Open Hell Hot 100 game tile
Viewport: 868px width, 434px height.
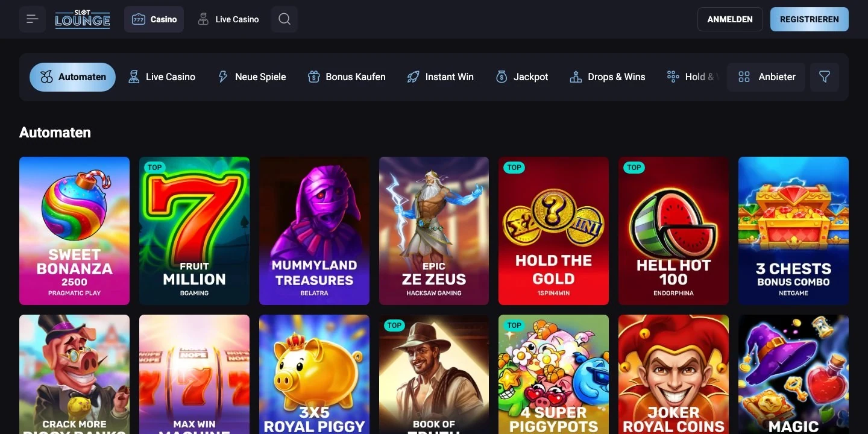tap(673, 231)
